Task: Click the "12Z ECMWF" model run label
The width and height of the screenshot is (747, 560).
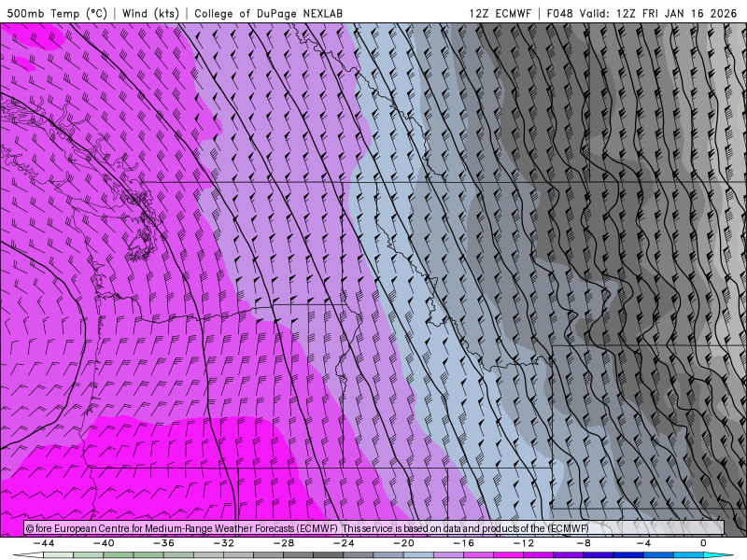Action: 500,13
